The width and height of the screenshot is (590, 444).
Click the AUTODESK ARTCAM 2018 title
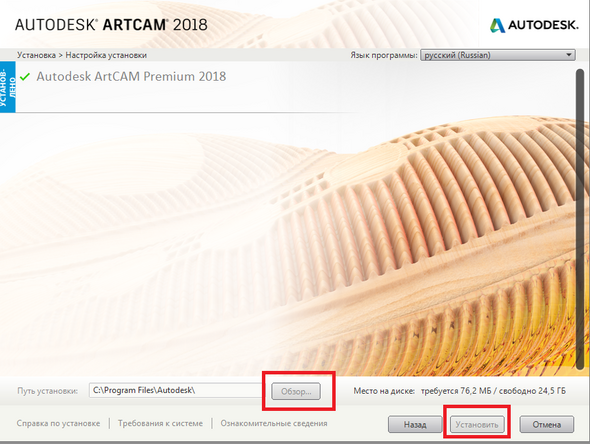[111, 25]
